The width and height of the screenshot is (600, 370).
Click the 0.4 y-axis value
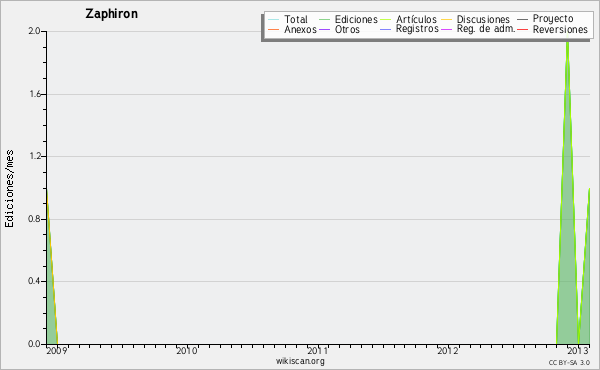pyautogui.click(x=34, y=281)
